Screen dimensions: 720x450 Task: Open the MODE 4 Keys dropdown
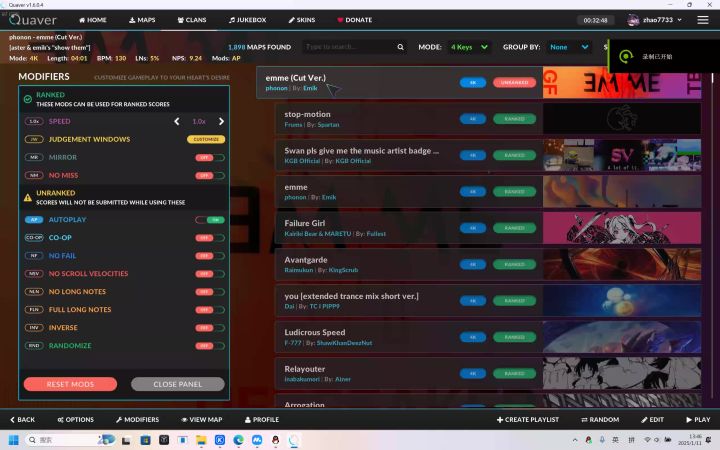469,47
